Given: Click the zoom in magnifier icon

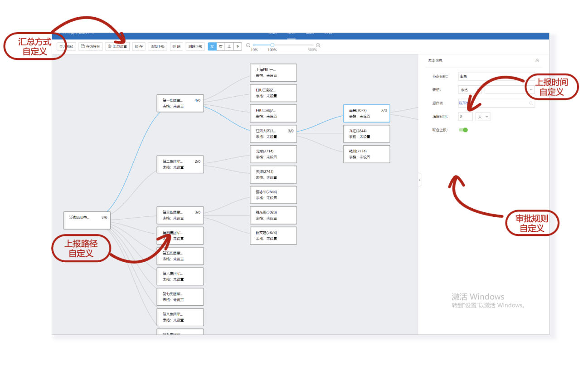Looking at the screenshot, I should coord(318,45).
